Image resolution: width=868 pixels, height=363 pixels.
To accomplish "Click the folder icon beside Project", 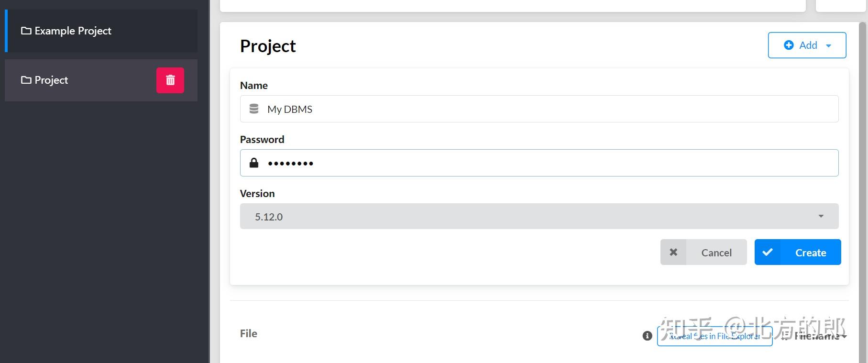I will click(x=26, y=80).
